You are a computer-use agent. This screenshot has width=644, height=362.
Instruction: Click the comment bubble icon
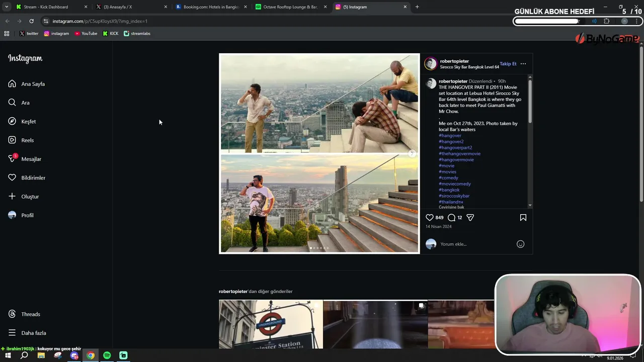tap(452, 218)
